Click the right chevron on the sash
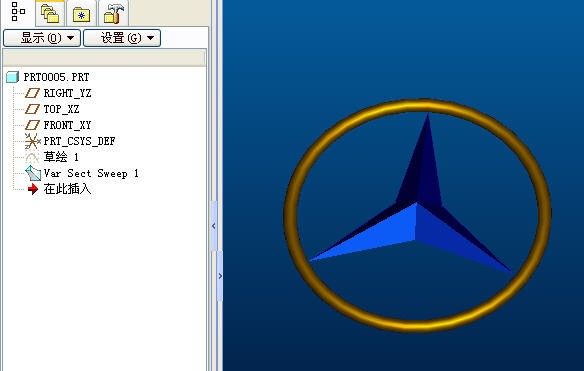This screenshot has height=371, width=584. pyautogui.click(x=220, y=276)
